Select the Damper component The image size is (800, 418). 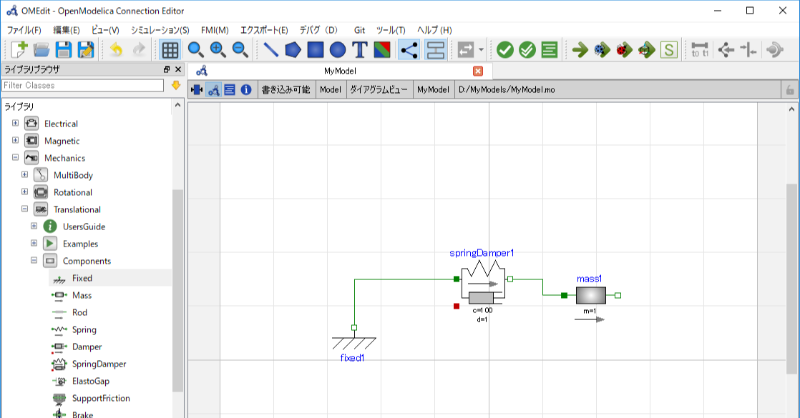[87, 347]
